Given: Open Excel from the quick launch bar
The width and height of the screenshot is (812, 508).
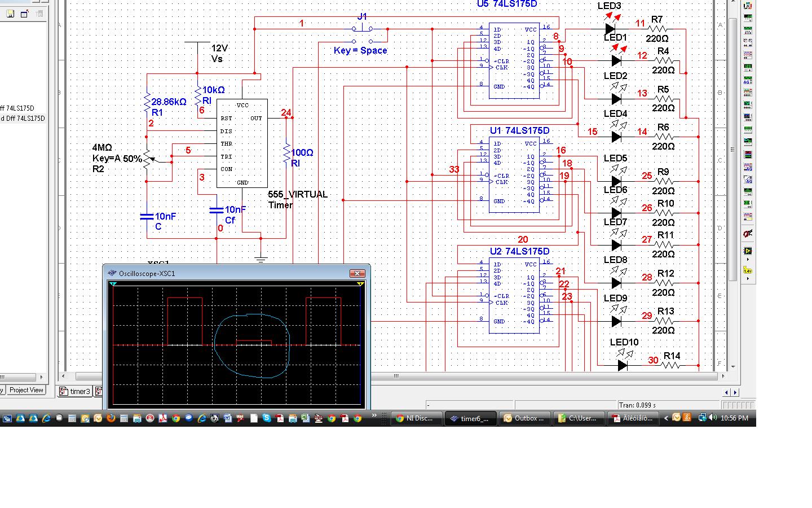Looking at the screenshot, I should pyautogui.click(x=305, y=418).
